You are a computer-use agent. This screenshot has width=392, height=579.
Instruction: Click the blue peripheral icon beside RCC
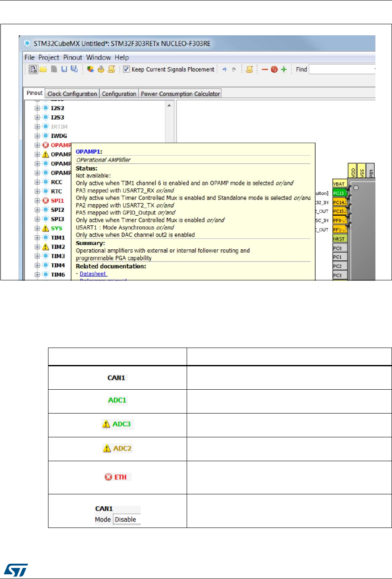tap(45, 182)
